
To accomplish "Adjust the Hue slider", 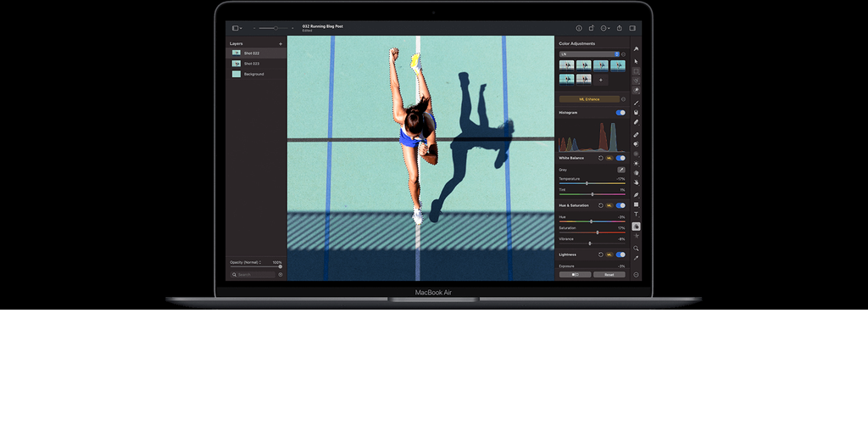I will [593, 221].
